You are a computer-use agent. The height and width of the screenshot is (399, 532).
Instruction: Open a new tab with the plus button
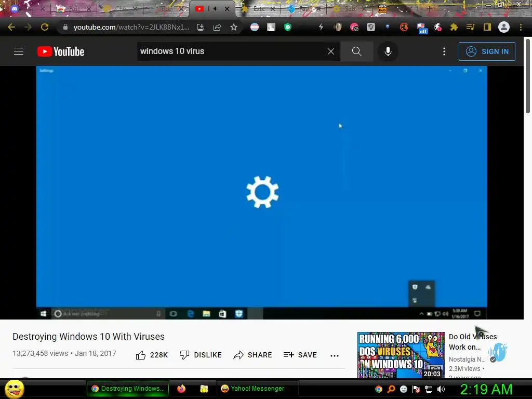point(429,9)
